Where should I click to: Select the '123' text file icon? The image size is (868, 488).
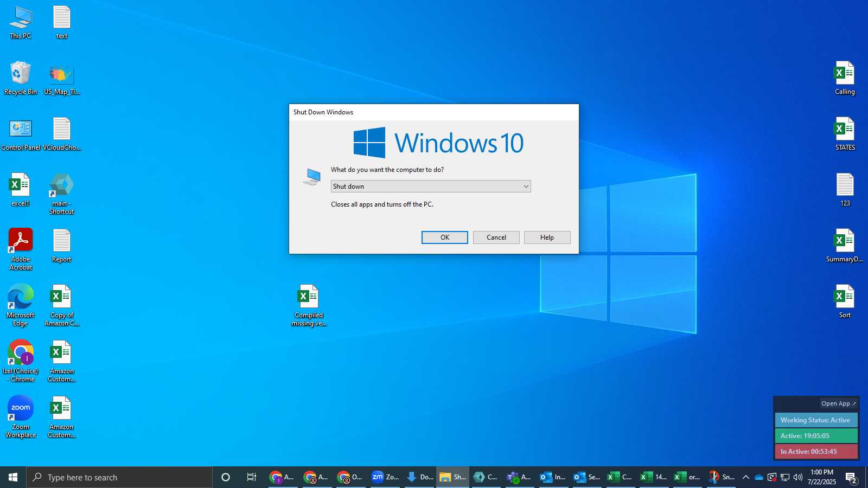tap(845, 190)
